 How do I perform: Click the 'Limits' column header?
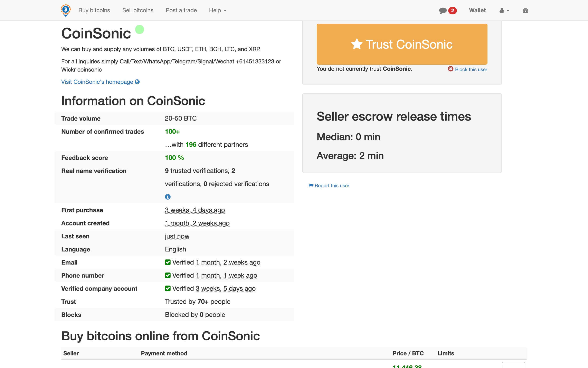pos(446,353)
